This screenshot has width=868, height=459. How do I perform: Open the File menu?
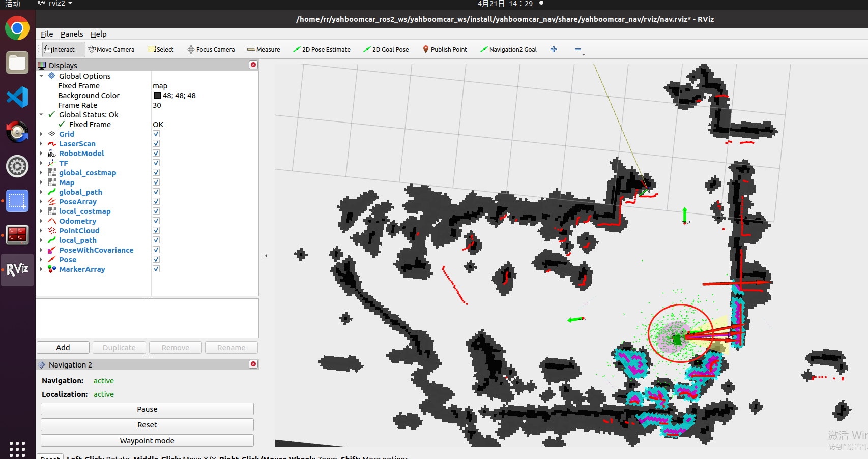coord(47,34)
